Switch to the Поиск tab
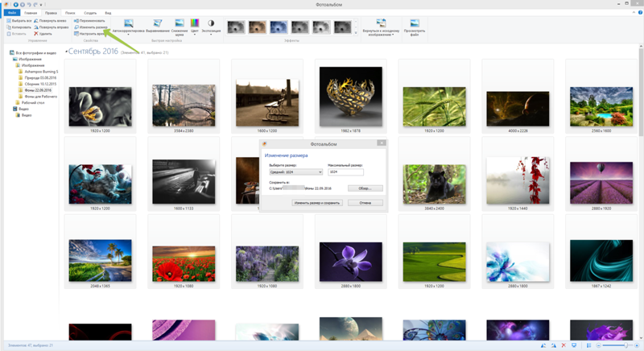The image size is (644, 351). (x=70, y=13)
